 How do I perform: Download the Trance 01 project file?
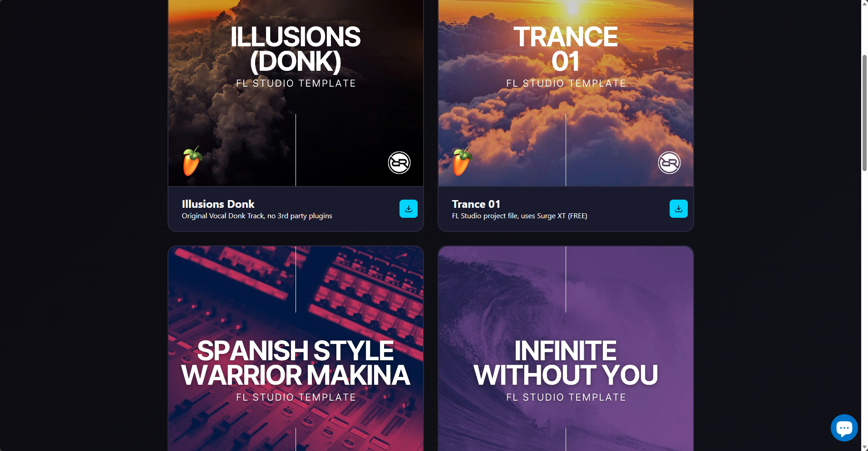point(678,209)
